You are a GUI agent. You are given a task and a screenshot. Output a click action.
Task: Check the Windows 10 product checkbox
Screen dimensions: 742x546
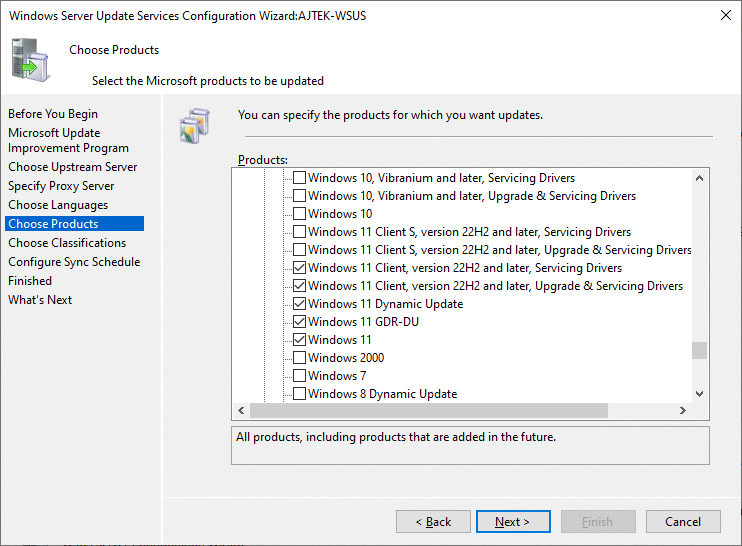click(299, 214)
